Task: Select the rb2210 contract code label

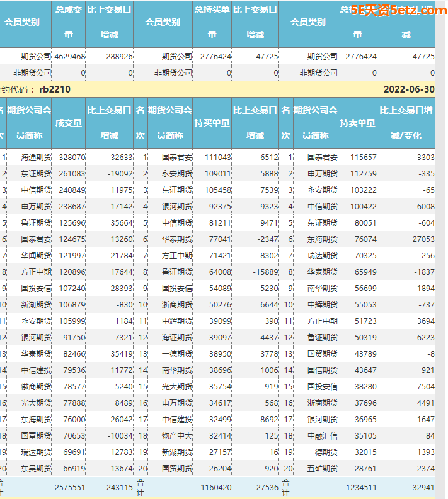Action: point(54,89)
